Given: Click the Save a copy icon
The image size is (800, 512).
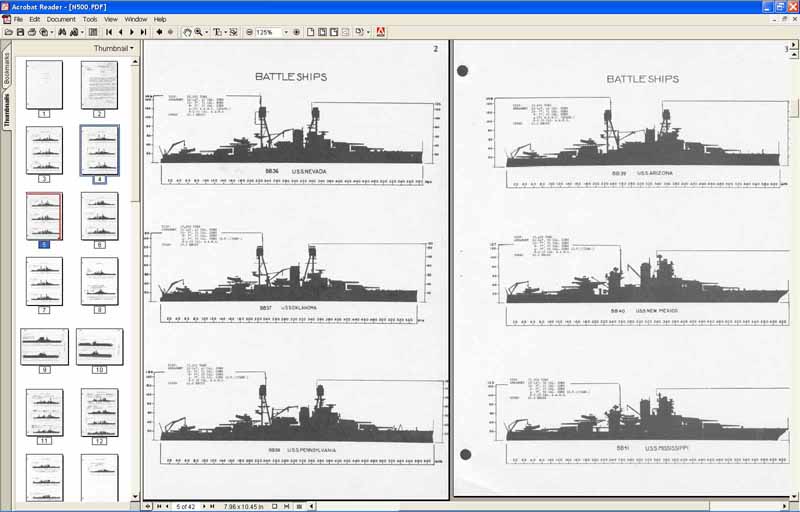Looking at the screenshot, I should (20, 32).
